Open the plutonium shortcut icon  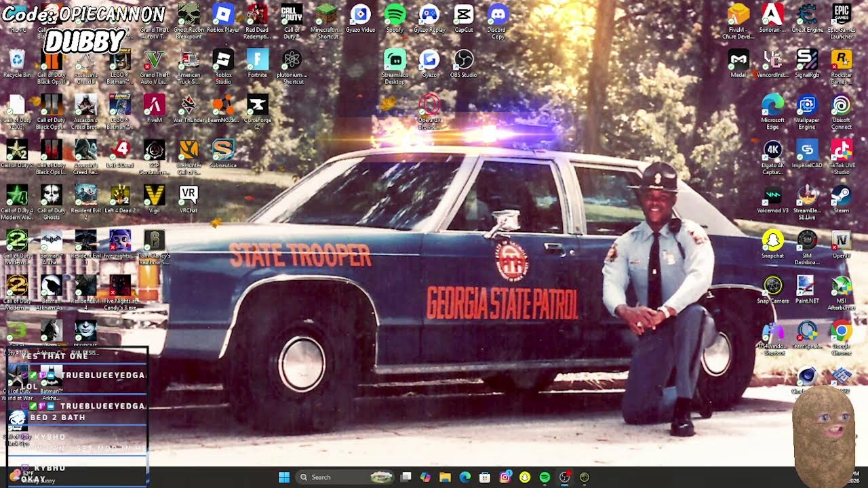click(292, 67)
